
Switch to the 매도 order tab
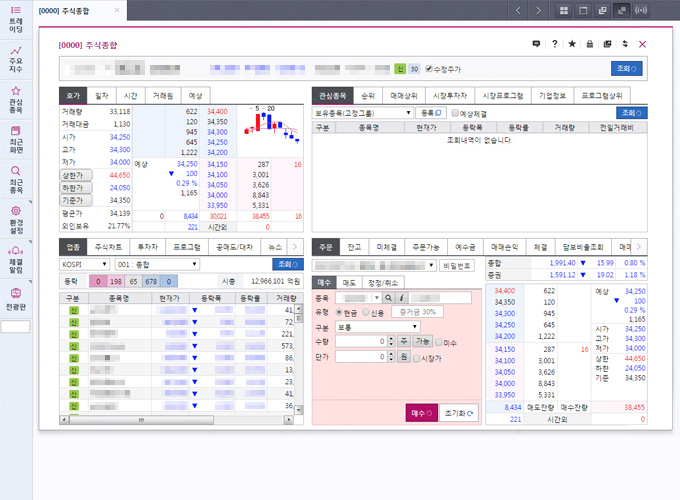(x=349, y=283)
